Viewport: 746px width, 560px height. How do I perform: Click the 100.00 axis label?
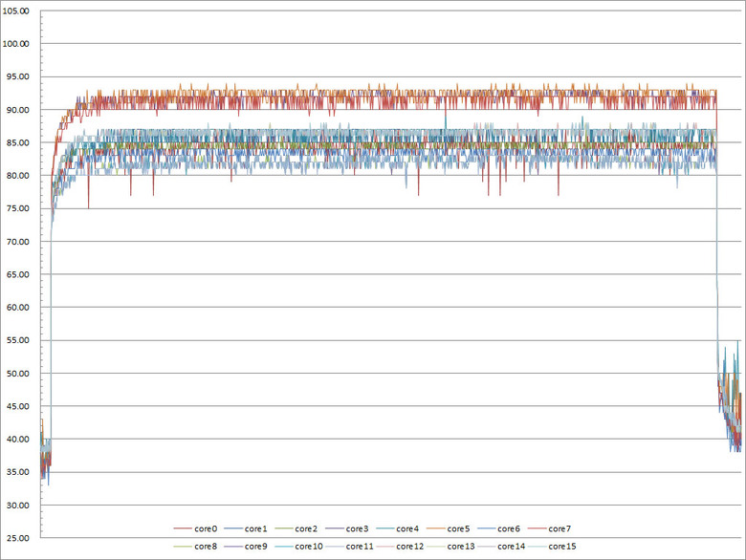15,44
